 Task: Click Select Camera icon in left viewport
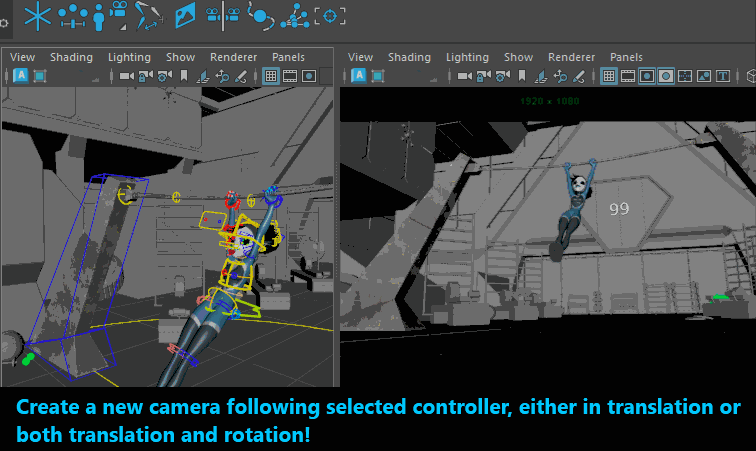click(127, 76)
